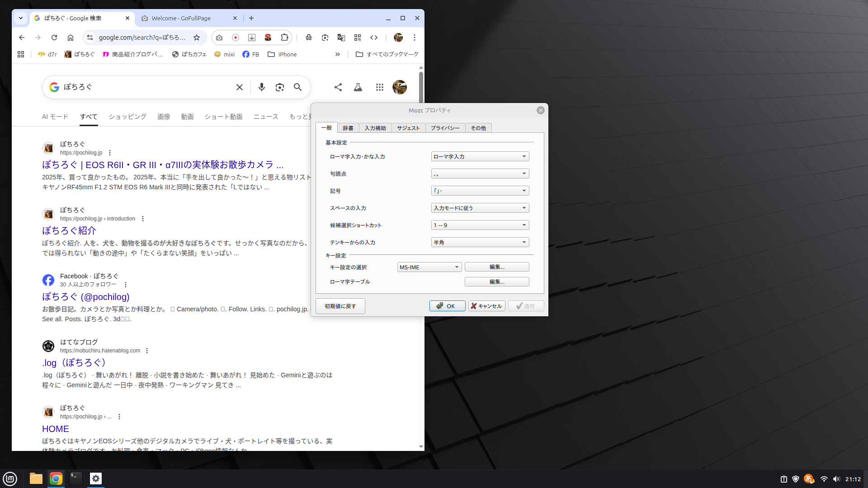Viewport: 868px width, 488px height.
Task: Click the Mozc IME tray icon
Action: [x=809, y=479]
